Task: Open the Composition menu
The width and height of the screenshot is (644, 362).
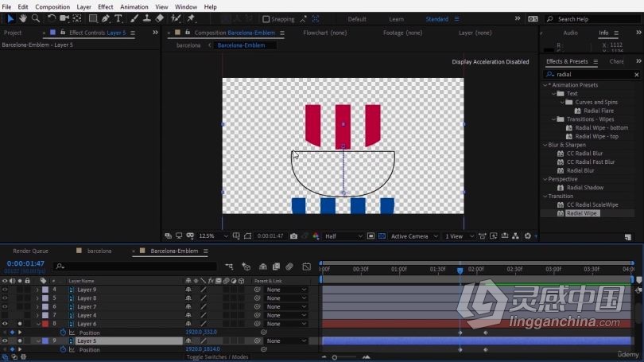Action: (x=52, y=7)
